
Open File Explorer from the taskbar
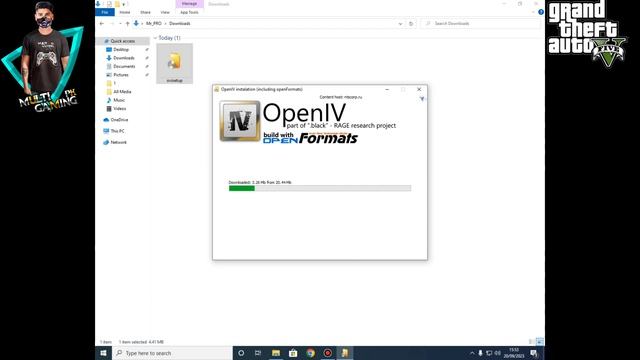[x=276, y=353]
